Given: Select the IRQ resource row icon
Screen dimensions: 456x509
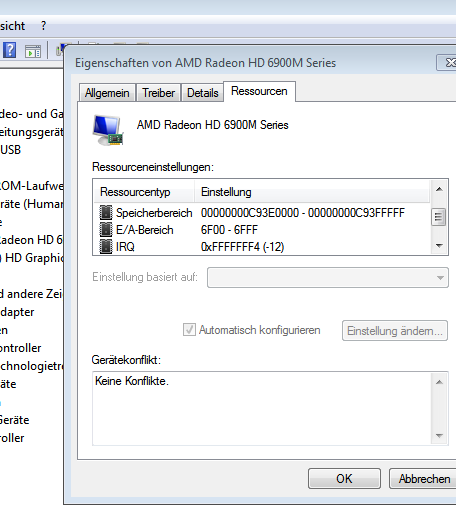Looking at the screenshot, I should pos(106,247).
